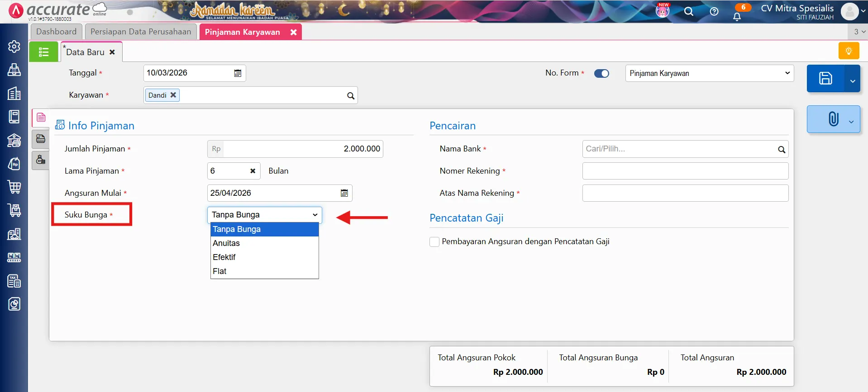The image size is (868, 392).
Task: Open the Fixed Asset module icon
Action: (x=14, y=234)
